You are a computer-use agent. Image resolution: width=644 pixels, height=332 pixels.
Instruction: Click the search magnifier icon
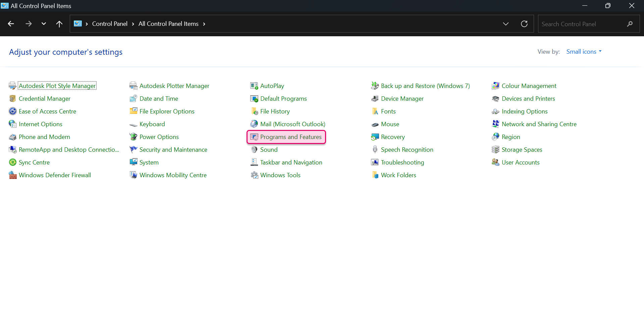click(x=630, y=24)
